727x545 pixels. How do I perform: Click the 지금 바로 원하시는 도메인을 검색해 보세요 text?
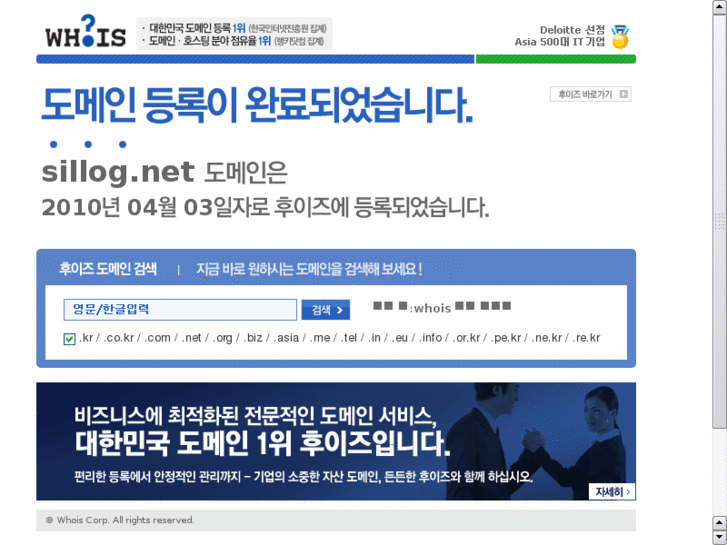click(309, 269)
